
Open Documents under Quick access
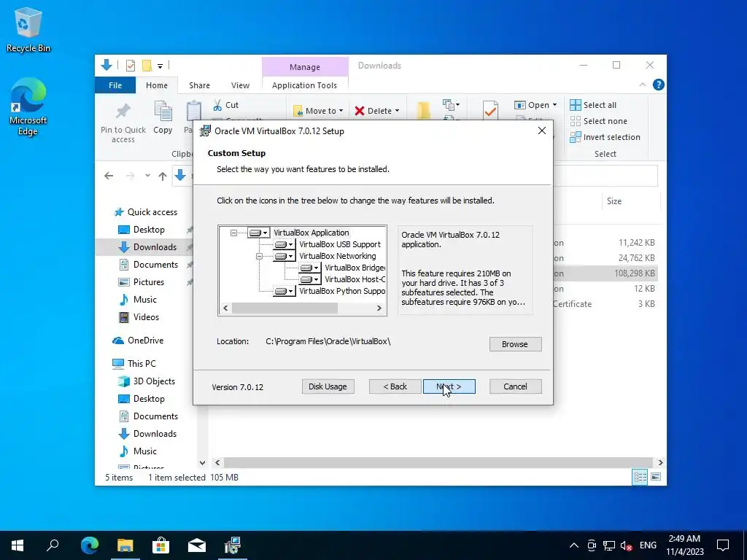pos(148,265)
